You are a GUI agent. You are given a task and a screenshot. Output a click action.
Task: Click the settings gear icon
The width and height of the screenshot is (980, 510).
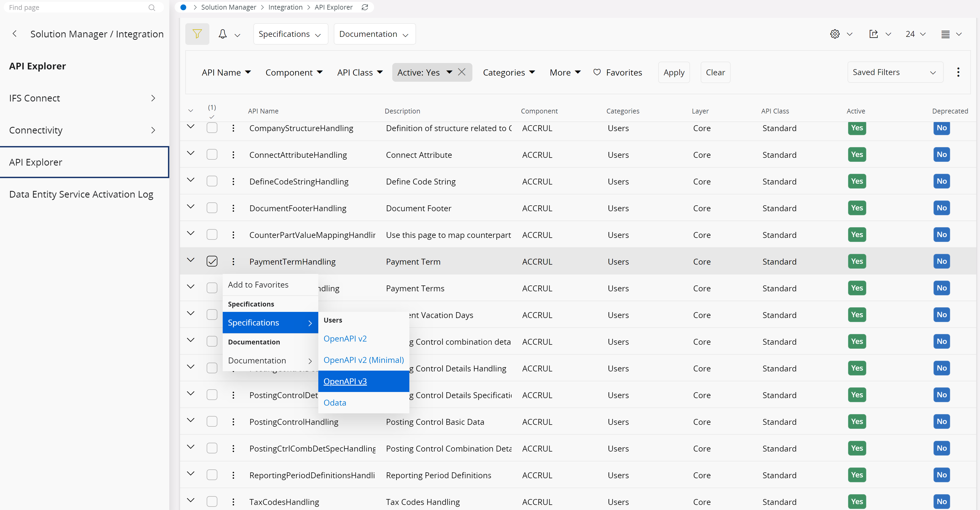(835, 34)
